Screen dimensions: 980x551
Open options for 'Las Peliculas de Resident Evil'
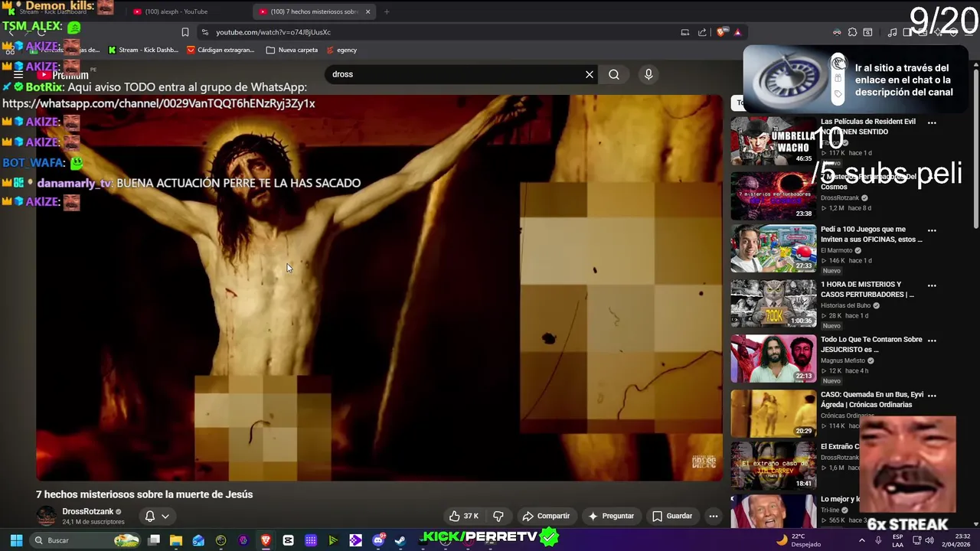932,122
